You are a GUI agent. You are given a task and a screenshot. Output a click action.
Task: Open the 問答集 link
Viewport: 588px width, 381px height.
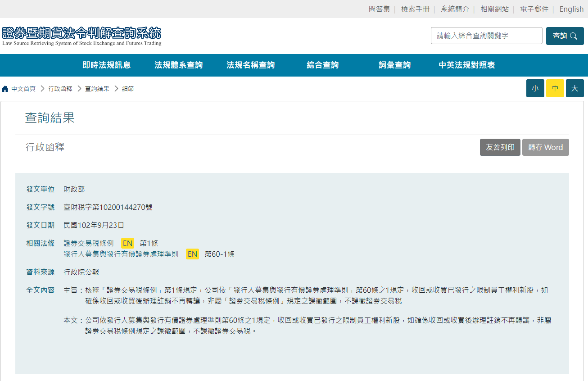point(379,9)
